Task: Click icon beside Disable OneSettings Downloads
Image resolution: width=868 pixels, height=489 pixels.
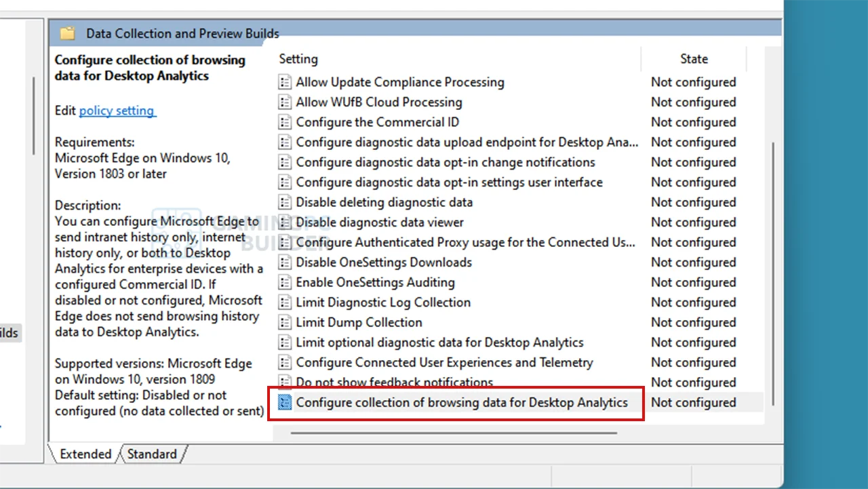Action: coord(285,262)
